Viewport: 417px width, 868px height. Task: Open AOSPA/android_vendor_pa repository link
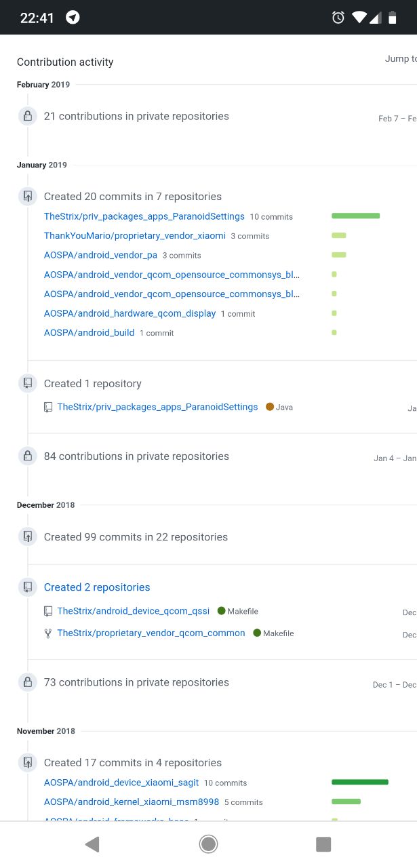click(100, 255)
